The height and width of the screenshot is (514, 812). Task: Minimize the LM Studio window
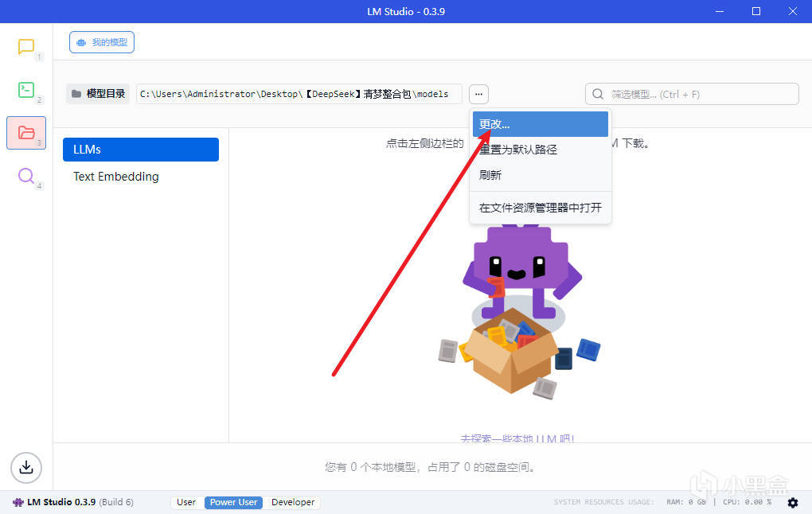pos(720,11)
